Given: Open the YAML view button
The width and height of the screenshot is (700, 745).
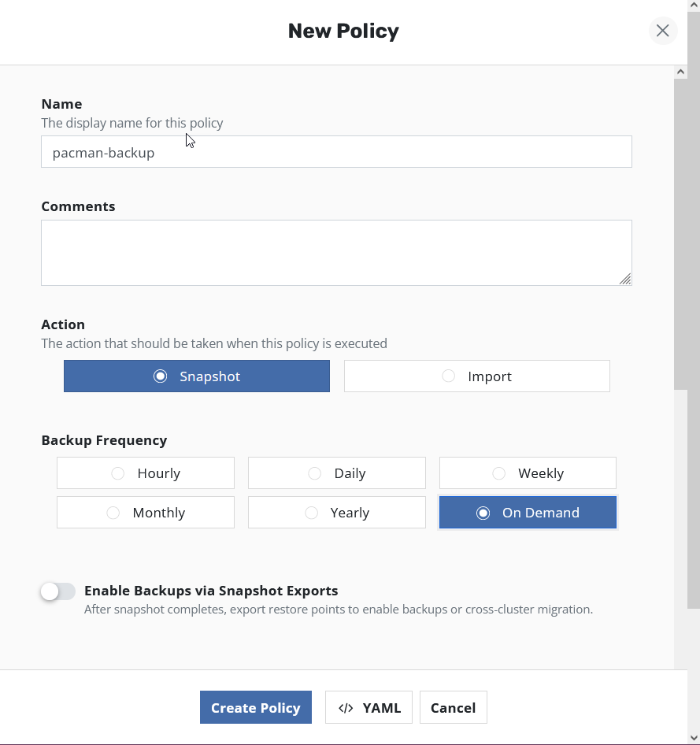Looking at the screenshot, I should point(369,707).
